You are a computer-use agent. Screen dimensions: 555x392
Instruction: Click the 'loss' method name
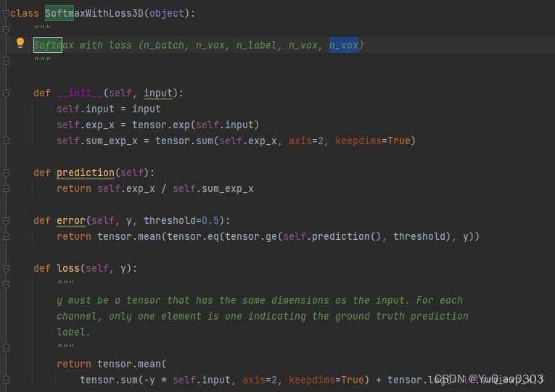(68, 269)
